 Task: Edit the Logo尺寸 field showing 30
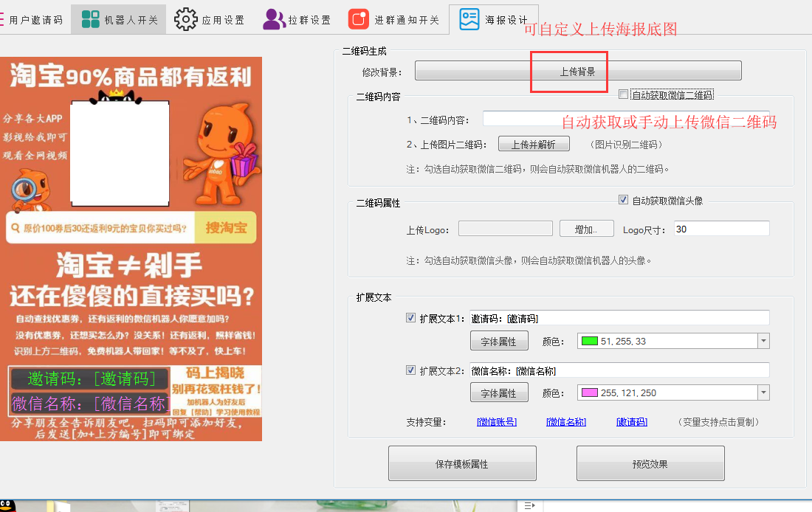[x=722, y=229]
